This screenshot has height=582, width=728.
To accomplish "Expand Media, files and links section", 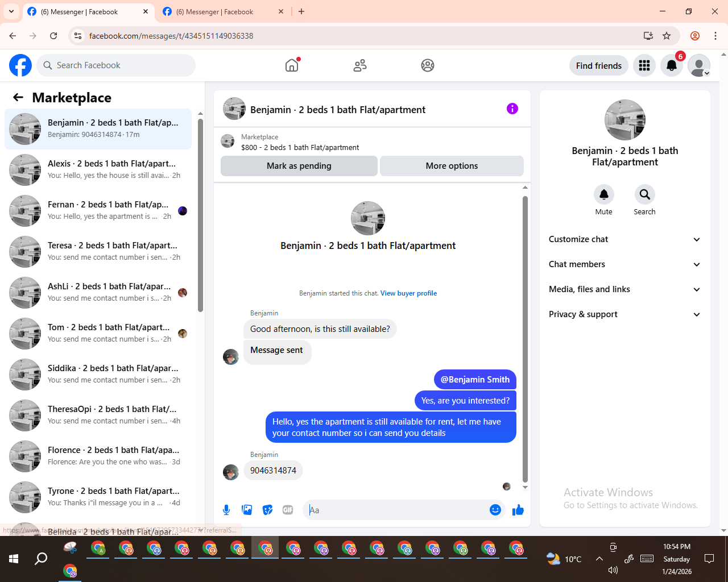I will coord(624,289).
